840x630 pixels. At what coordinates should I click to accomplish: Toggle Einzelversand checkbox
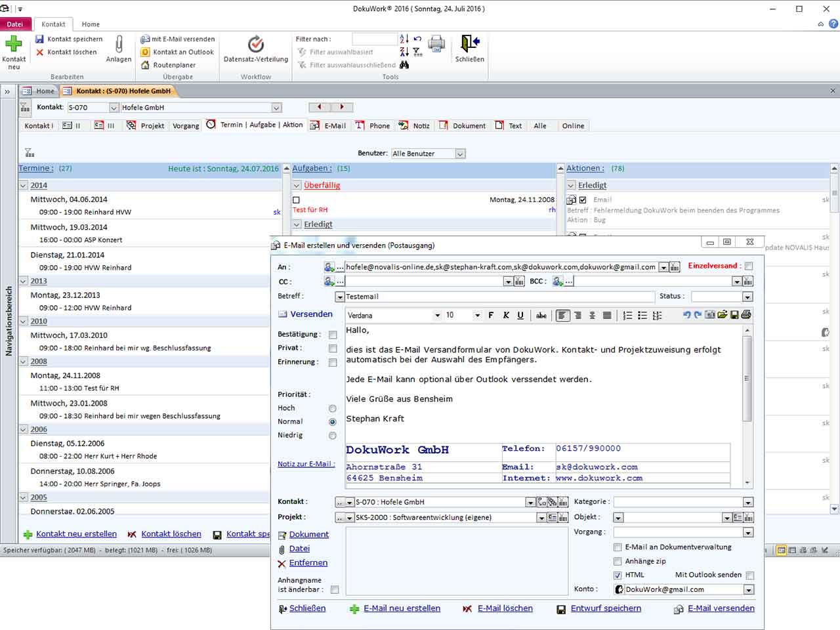tap(749, 266)
